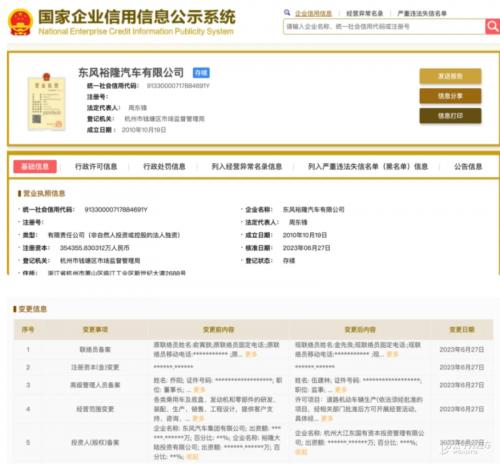Expand 更多 in row 3 after-change content

click(341, 389)
